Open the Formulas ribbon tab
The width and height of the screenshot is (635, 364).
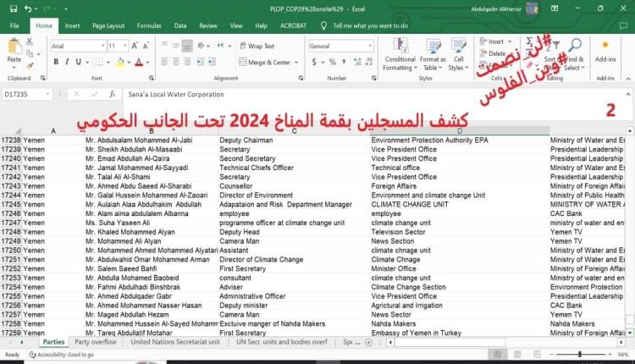tap(149, 25)
